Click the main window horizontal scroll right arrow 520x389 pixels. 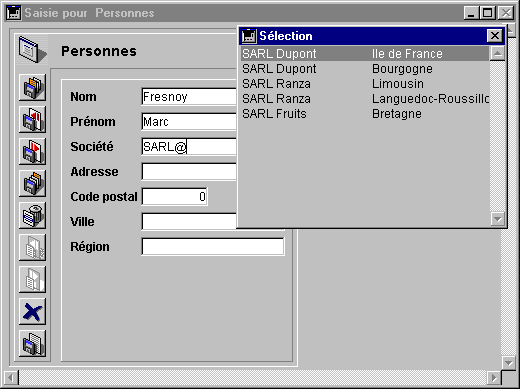pyautogui.click(x=494, y=378)
